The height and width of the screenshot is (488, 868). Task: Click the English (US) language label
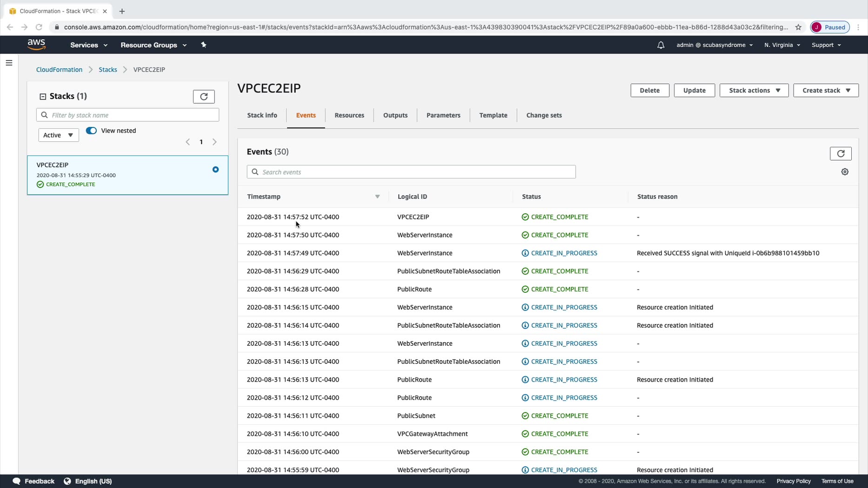[x=93, y=481]
